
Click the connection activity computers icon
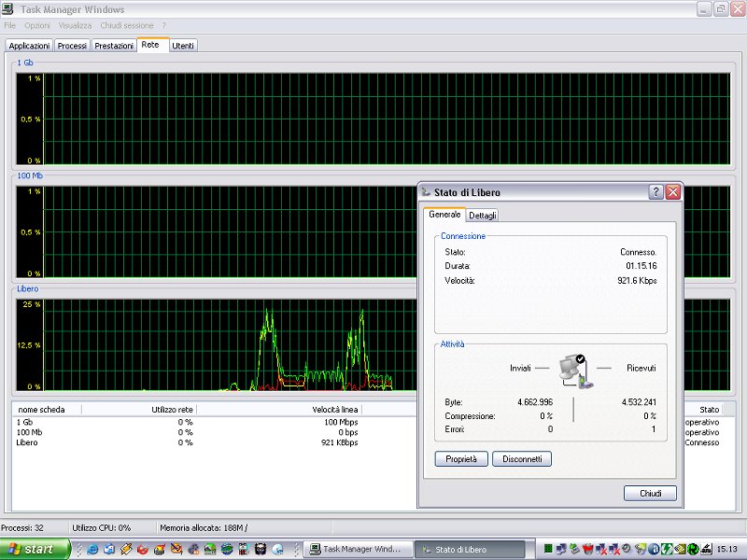click(572, 370)
